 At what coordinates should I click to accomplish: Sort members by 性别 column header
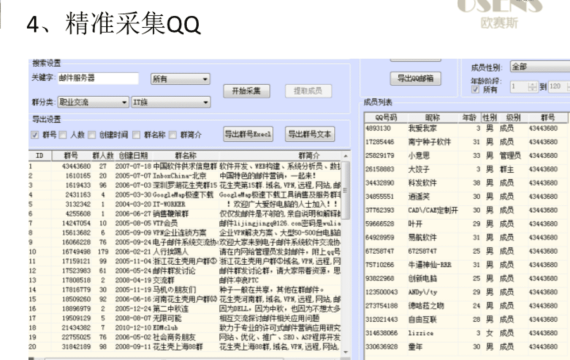coord(490,117)
